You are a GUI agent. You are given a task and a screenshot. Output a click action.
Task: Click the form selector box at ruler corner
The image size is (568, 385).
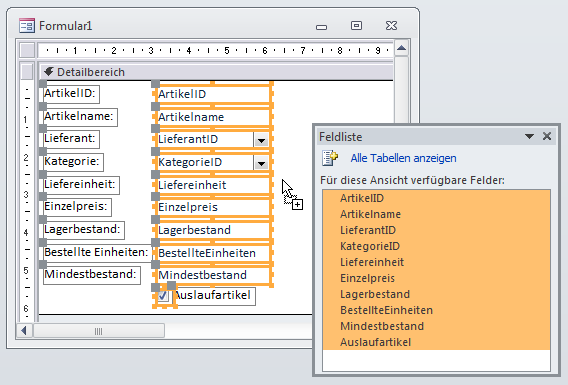27,50
